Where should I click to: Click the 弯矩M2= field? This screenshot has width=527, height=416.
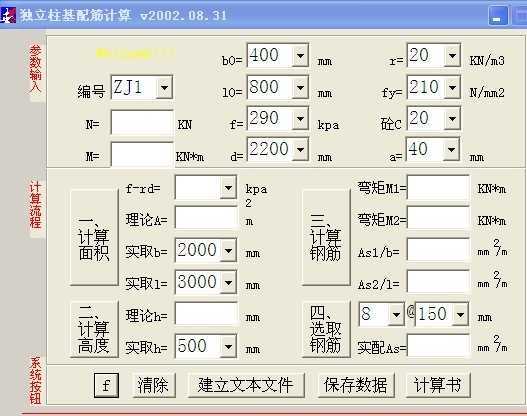tap(438, 219)
